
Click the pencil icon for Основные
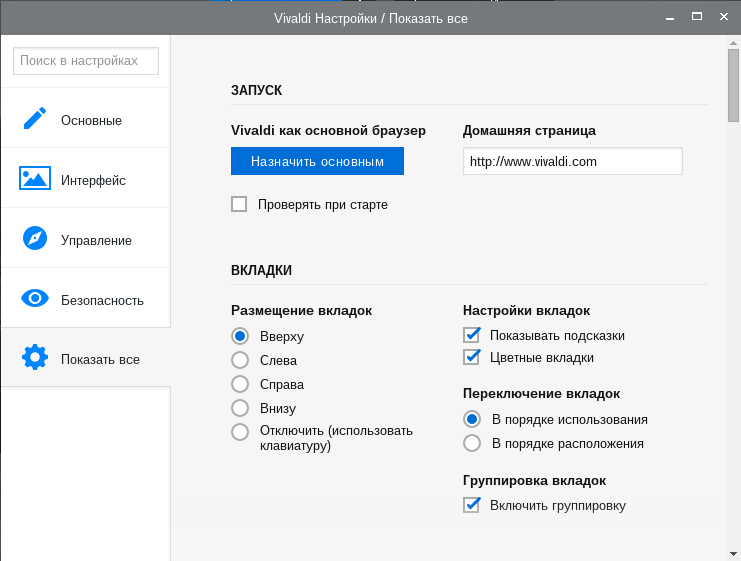(x=35, y=119)
